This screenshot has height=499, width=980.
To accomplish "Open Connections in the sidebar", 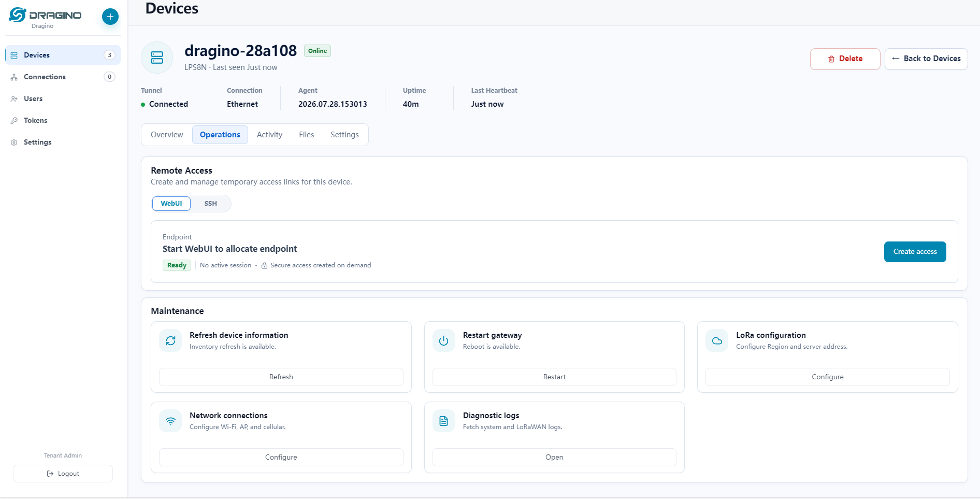I will [x=63, y=77].
